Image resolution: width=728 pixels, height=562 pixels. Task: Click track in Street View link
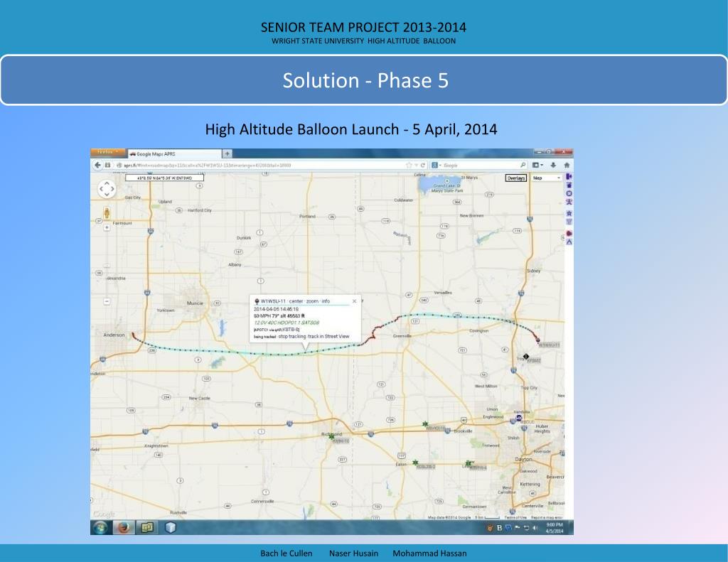tap(328, 337)
